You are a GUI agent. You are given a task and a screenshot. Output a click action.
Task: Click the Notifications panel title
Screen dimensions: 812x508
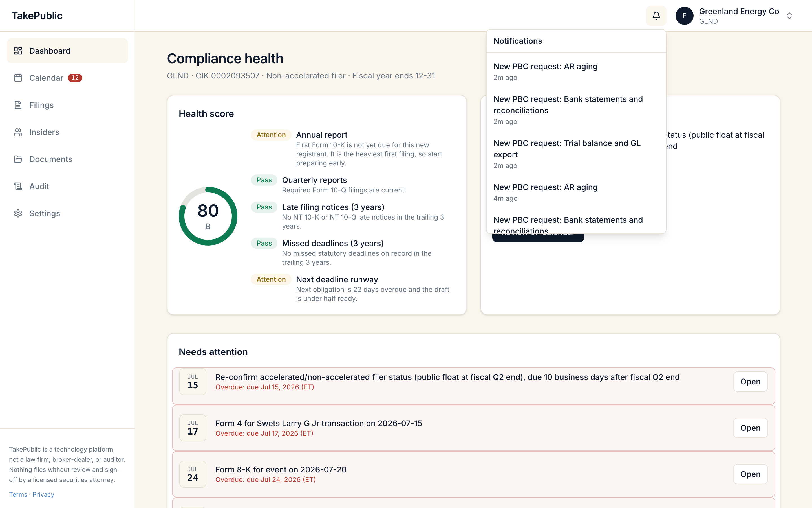(517, 41)
